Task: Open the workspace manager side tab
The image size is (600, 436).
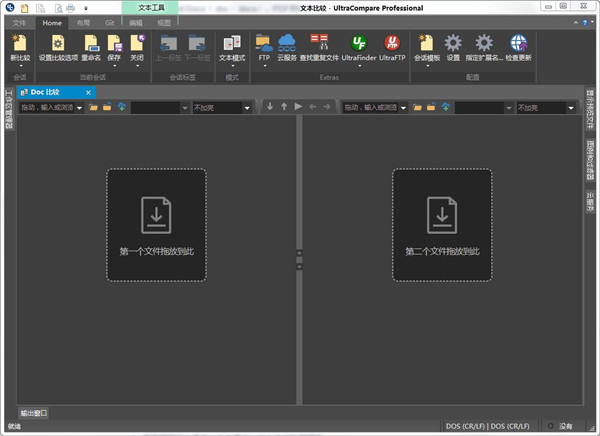Action: [9, 110]
